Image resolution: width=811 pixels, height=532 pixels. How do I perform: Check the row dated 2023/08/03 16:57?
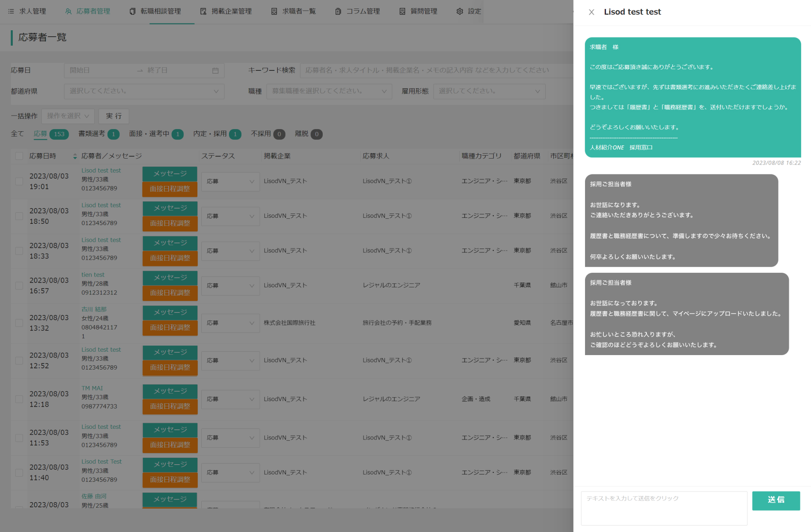tap(19, 286)
